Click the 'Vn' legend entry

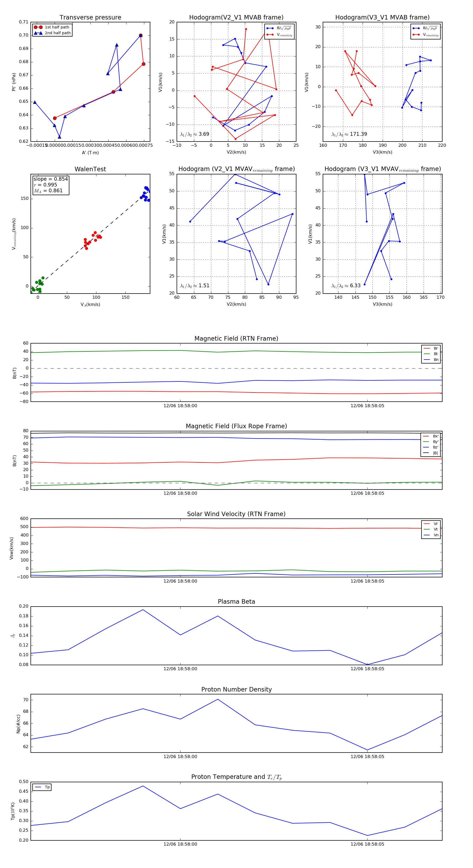(431, 535)
